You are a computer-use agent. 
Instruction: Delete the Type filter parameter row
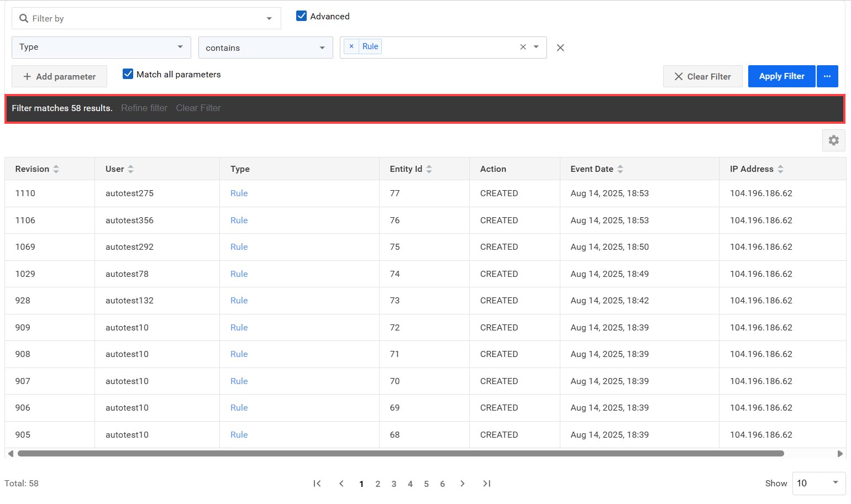560,48
